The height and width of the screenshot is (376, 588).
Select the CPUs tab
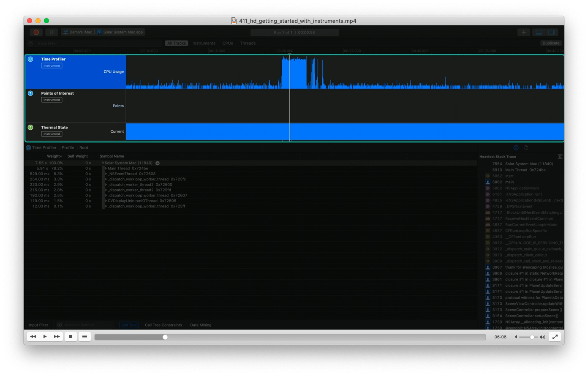tap(228, 43)
